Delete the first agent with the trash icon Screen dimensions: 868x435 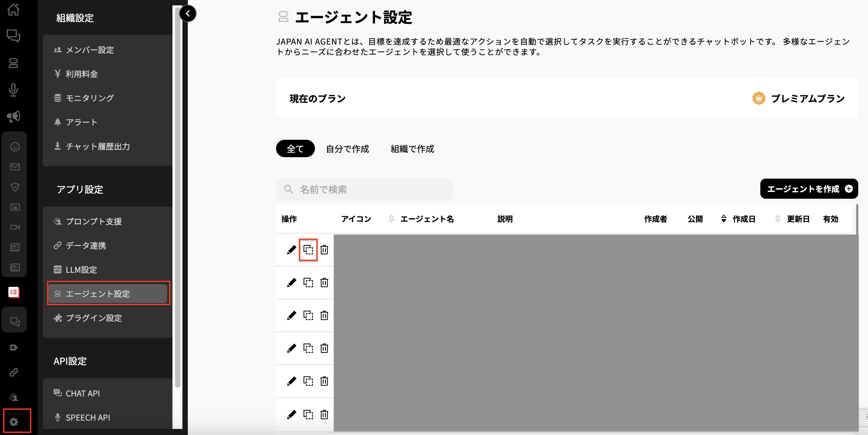[x=324, y=249]
